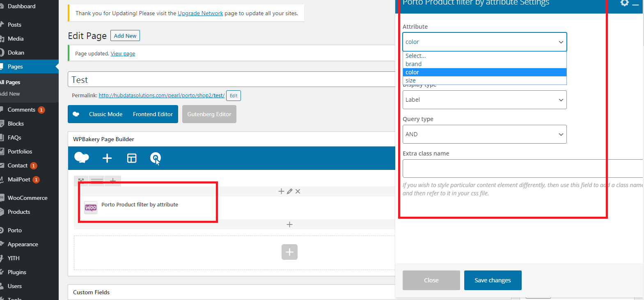Open the Frontend Editor
The height and width of the screenshot is (300, 644).
tap(153, 114)
